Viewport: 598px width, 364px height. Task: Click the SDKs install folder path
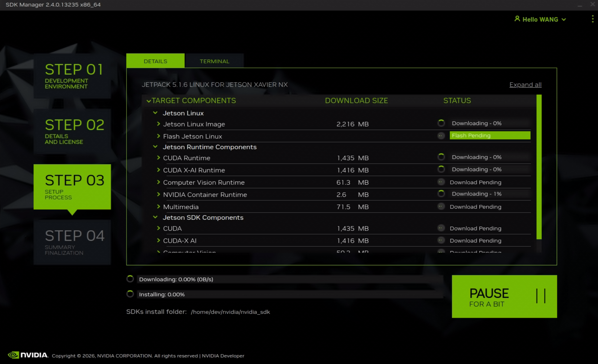tap(230, 312)
